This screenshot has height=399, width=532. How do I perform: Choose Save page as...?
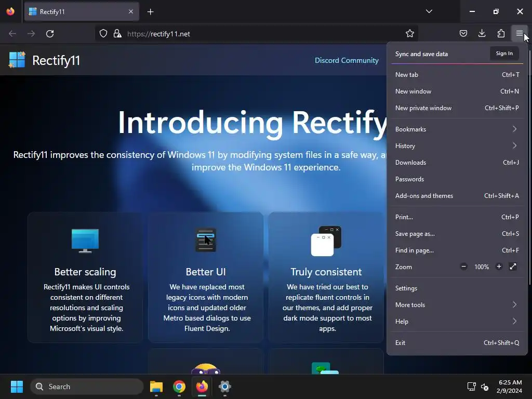click(x=457, y=234)
